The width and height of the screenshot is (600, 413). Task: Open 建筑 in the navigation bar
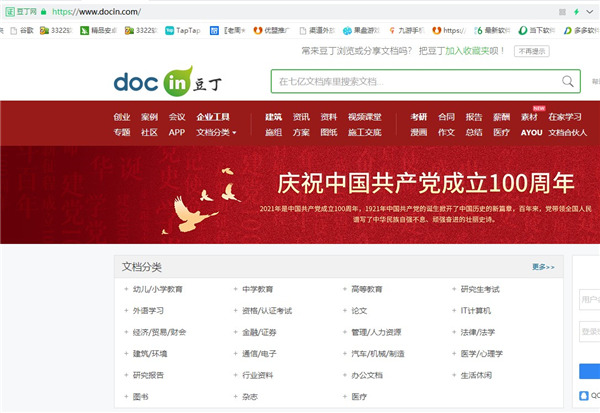coord(274,117)
